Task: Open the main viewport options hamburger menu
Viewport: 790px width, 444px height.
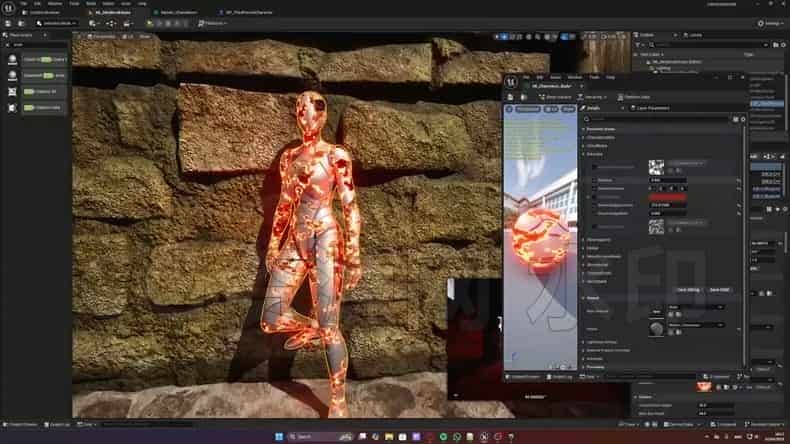Action: (79, 36)
